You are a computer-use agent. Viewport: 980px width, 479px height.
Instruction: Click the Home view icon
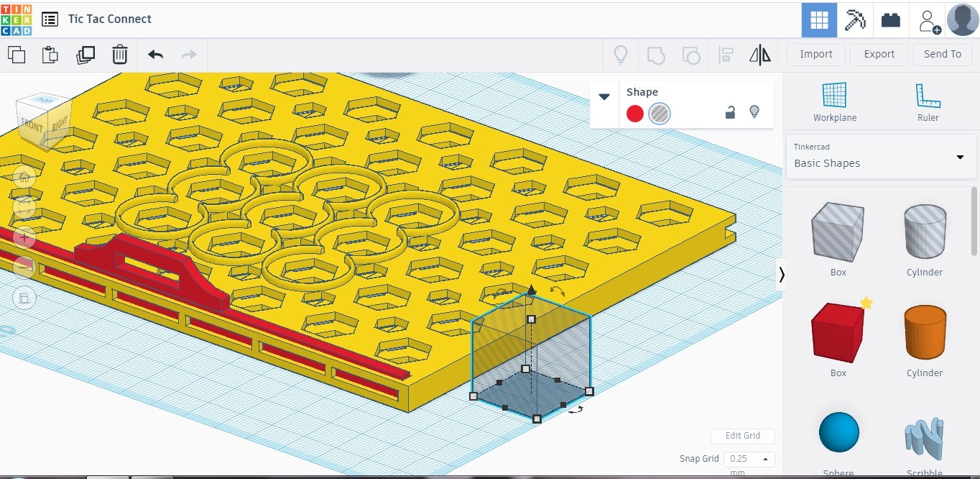(x=24, y=176)
